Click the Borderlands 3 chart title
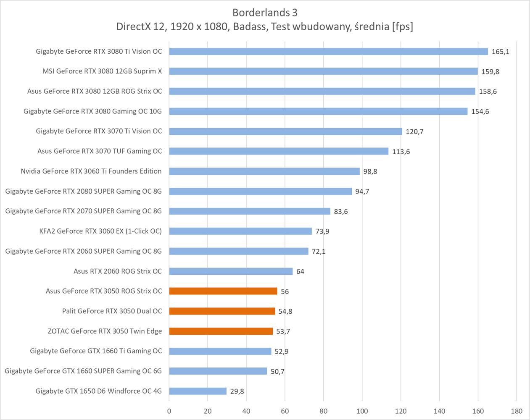 pyautogui.click(x=264, y=12)
